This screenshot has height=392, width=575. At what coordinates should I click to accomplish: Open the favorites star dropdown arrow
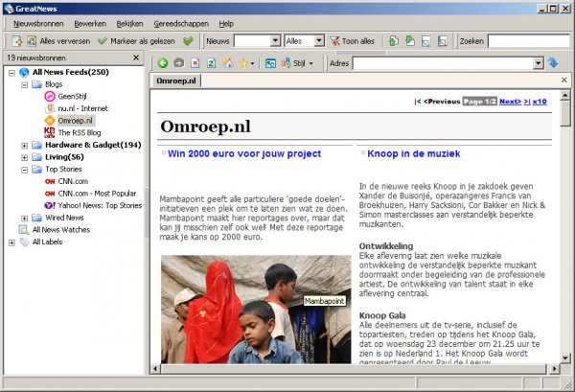point(252,63)
